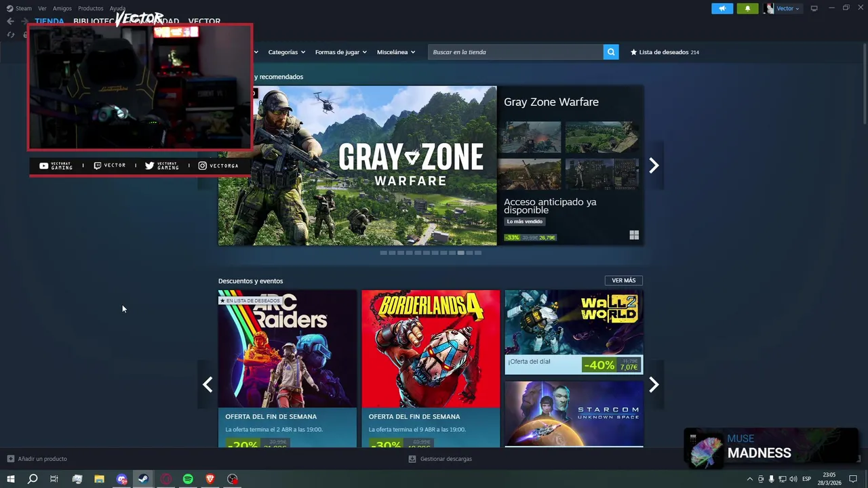Screen dimensions: 868x488
Task: Click text 'La oferta termina el 2 ABR'
Action: [274, 430]
